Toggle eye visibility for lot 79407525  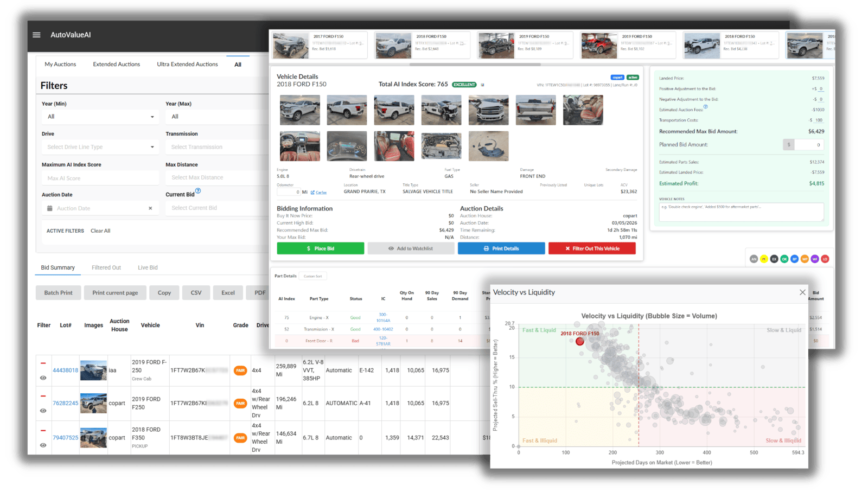43,445
